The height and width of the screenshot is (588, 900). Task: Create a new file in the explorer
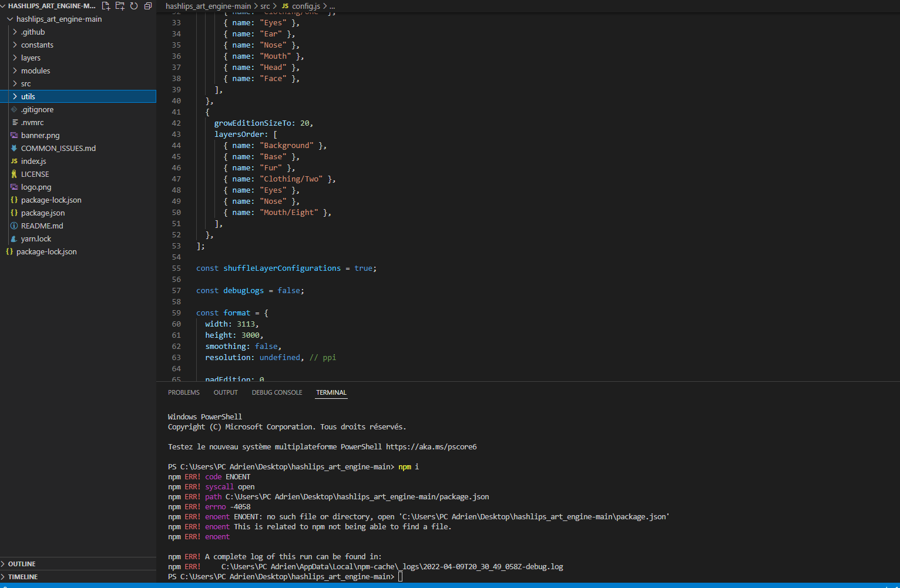point(106,5)
